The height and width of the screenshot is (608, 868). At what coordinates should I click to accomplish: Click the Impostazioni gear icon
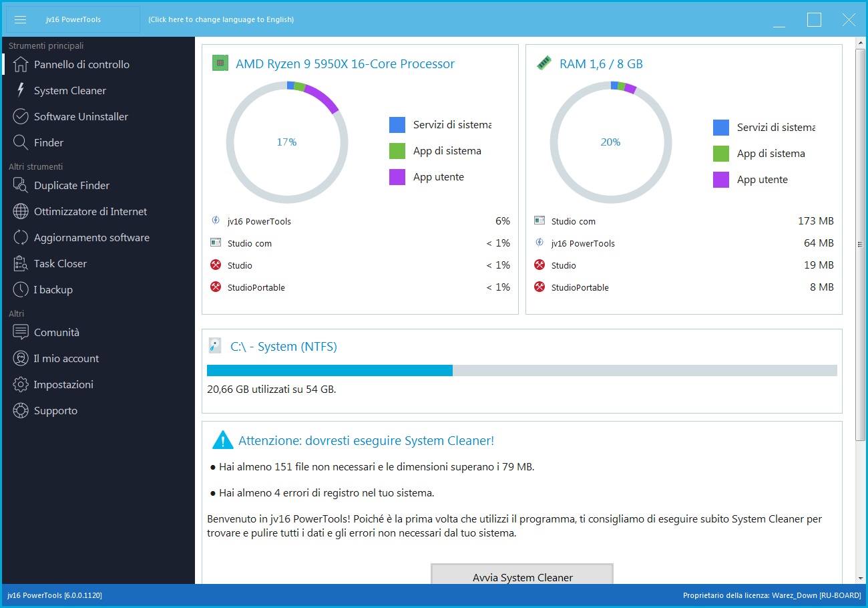coord(21,384)
